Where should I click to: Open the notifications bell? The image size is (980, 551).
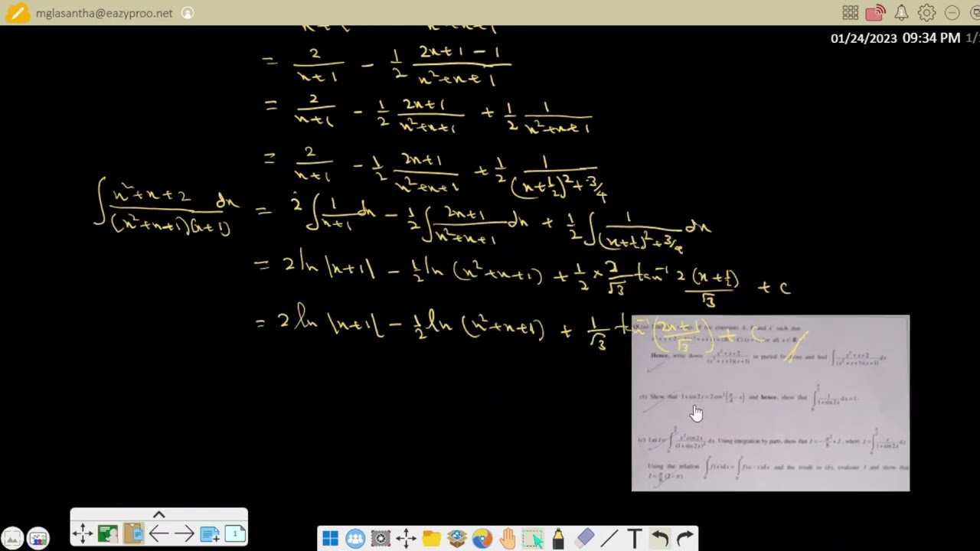(901, 13)
